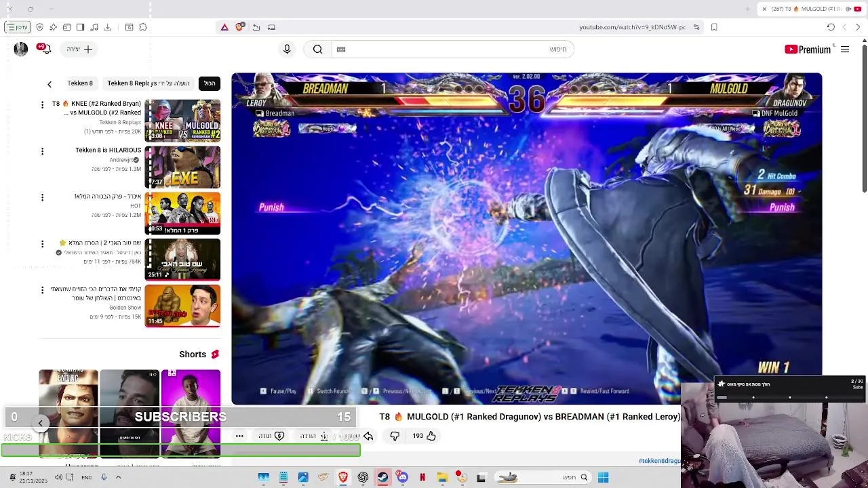Click the Brave VPN shield toolbar icon
The image size is (868, 488).
click(40, 27)
